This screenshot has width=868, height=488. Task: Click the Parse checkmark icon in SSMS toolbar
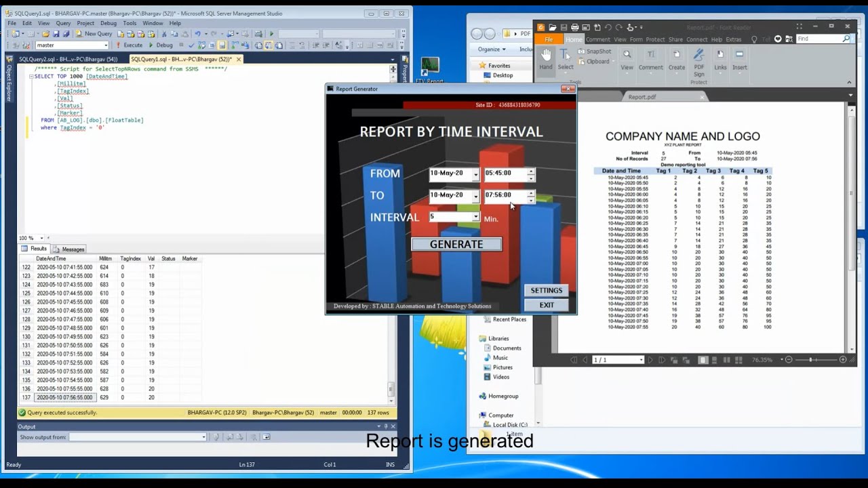coord(192,45)
